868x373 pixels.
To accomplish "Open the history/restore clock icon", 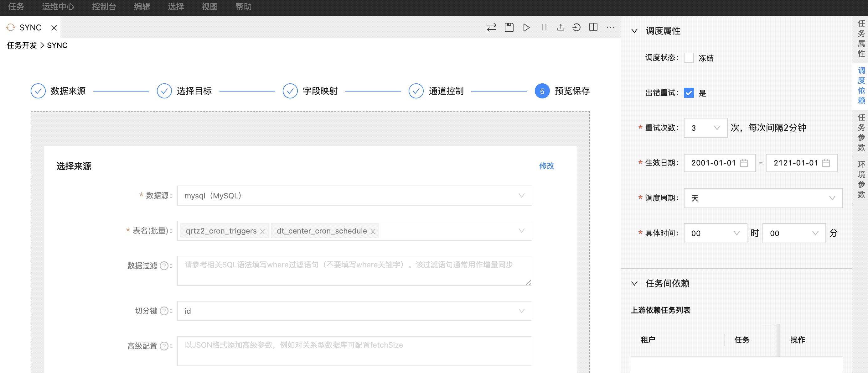I will click(576, 27).
